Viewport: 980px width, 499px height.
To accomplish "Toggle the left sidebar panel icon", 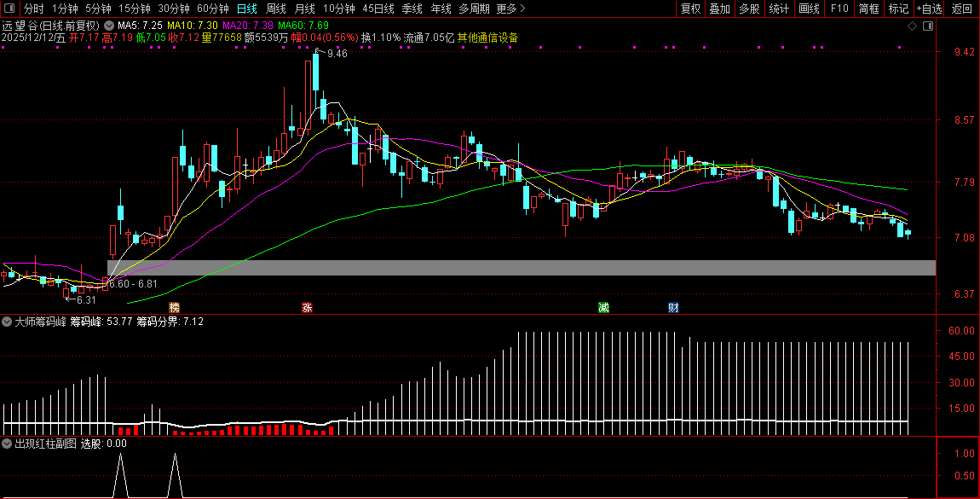I will click(x=8, y=9).
